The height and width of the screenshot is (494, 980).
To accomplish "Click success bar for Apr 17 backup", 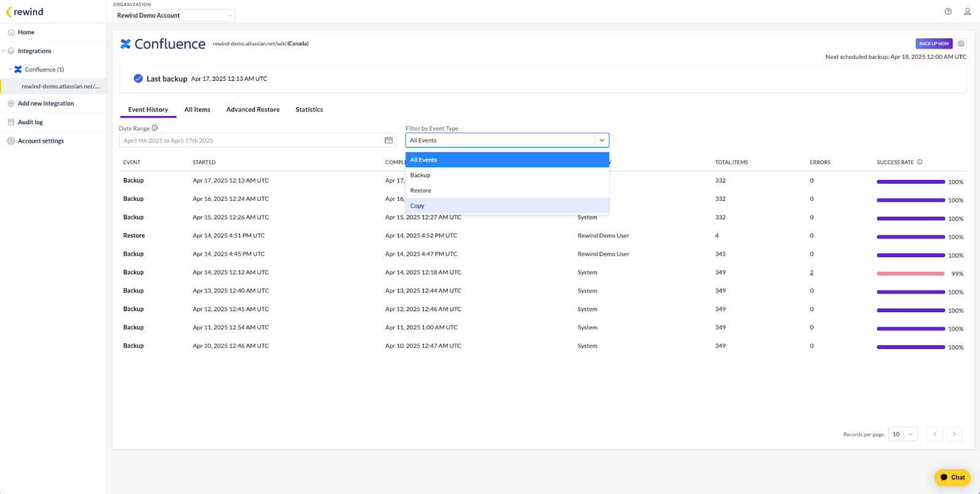I will coord(911,182).
